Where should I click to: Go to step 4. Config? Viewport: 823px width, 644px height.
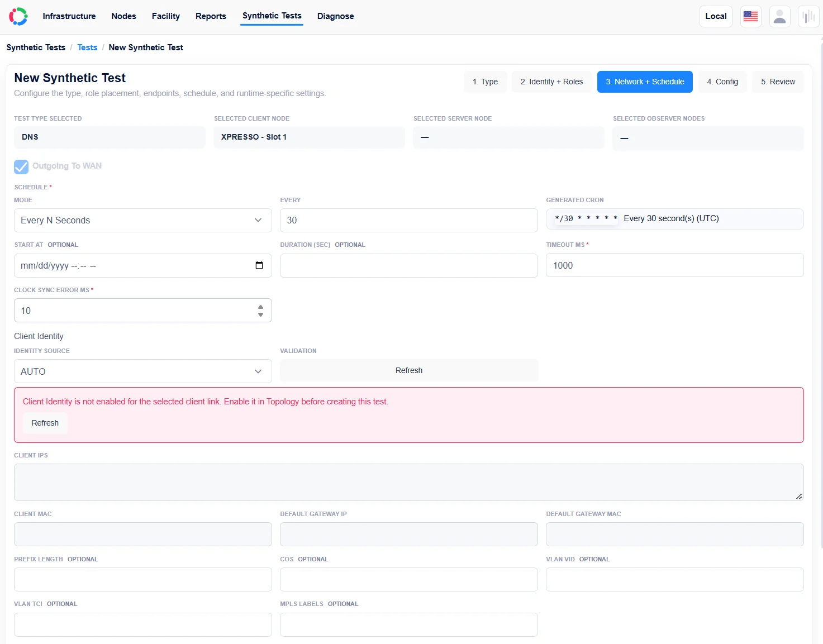pos(722,82)
